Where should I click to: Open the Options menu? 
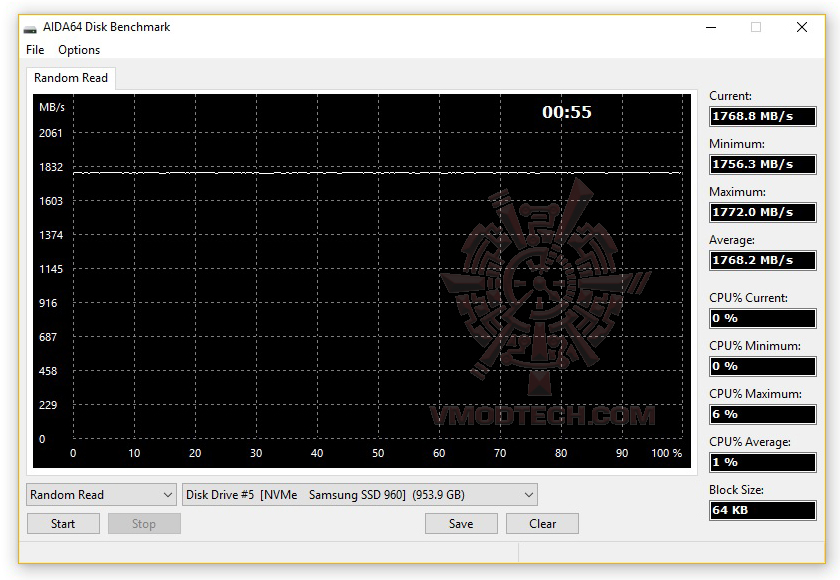79,50
